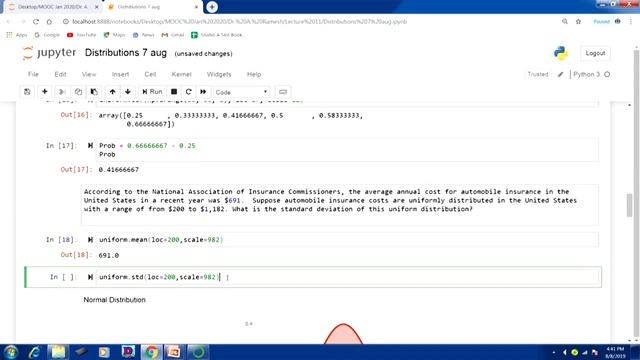Screen dimensions: 640x360
Task: Click the zoom magnifier icon in address bar
Action: (564, 22)
